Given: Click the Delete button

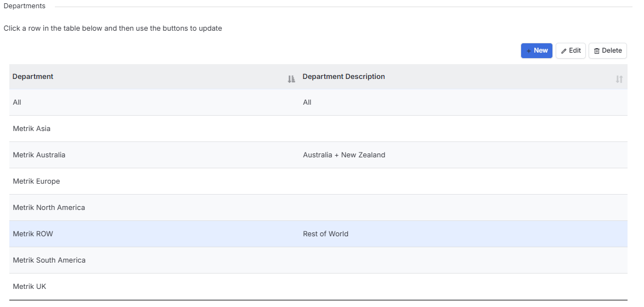Looking at the screenshot, I should point(608,50).
